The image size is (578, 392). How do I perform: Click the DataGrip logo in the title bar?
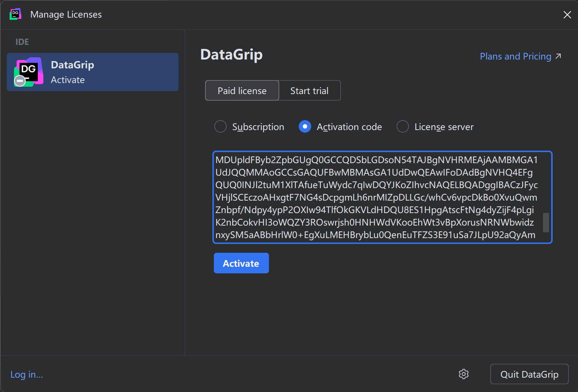(x=15, y=14)
